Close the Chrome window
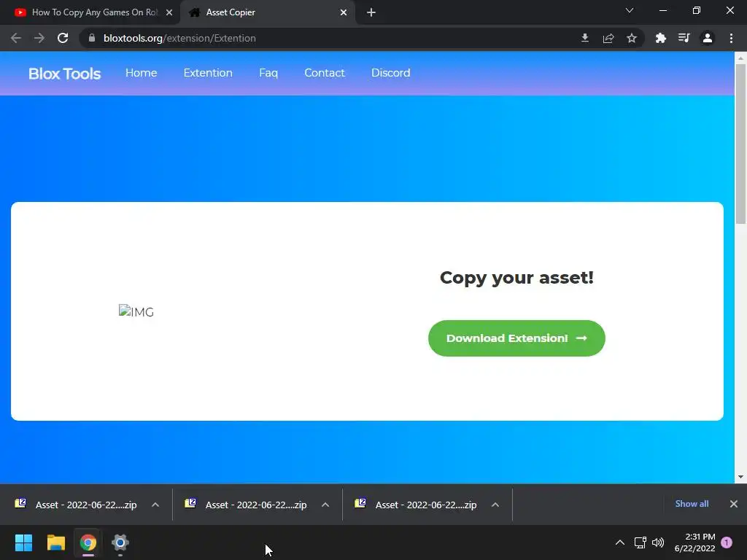 pyautogui.click(x=729, y=10)
